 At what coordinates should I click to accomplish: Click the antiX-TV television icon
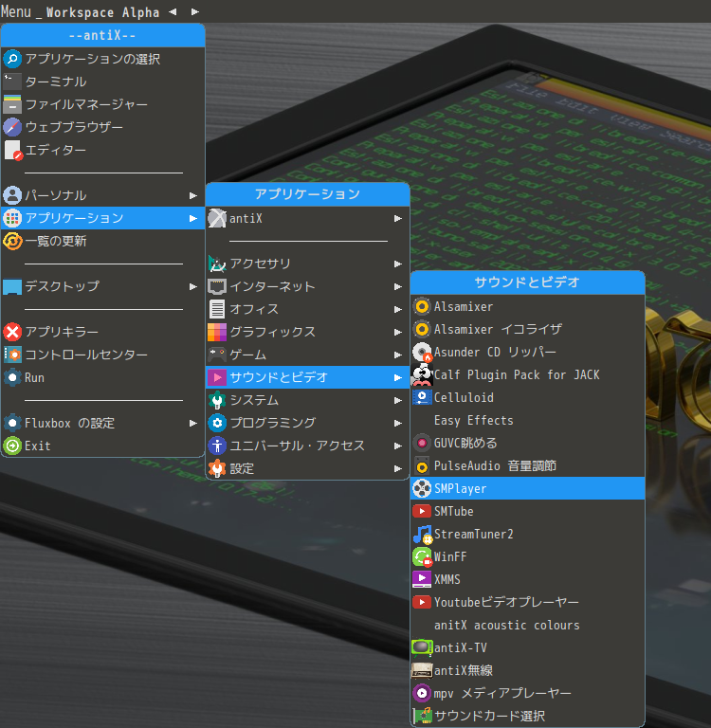[422, 647]
